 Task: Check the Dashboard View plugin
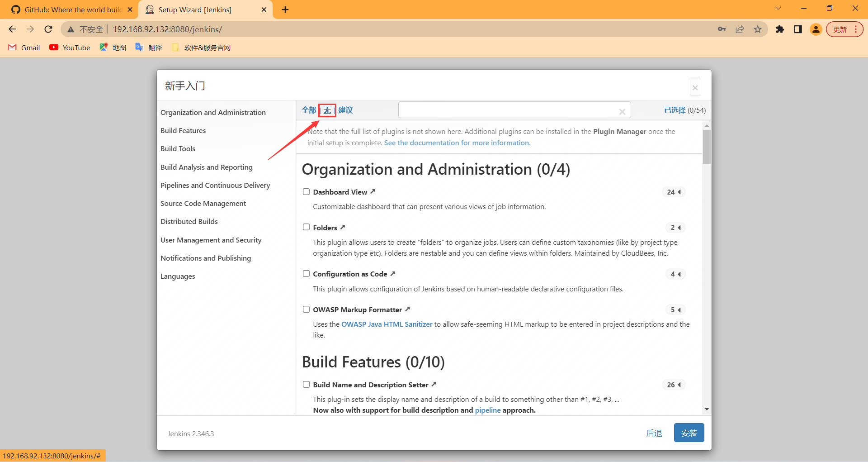pos(306,192)
